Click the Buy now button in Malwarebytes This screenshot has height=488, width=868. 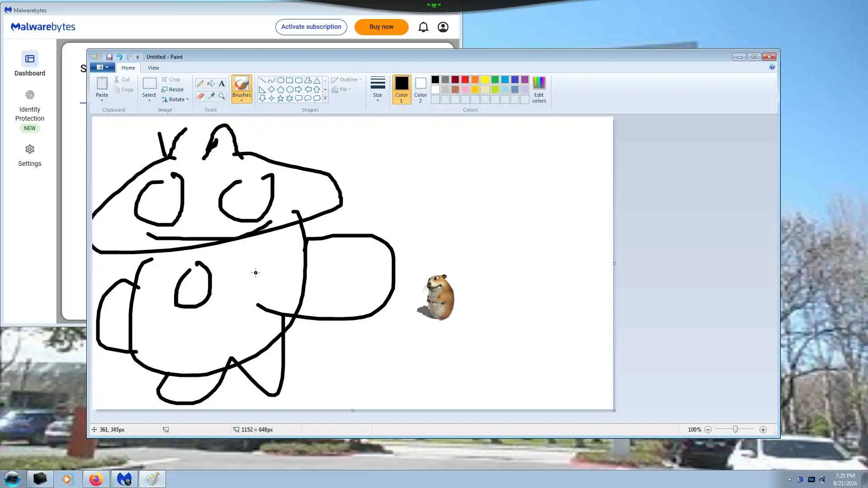[381, 27]
